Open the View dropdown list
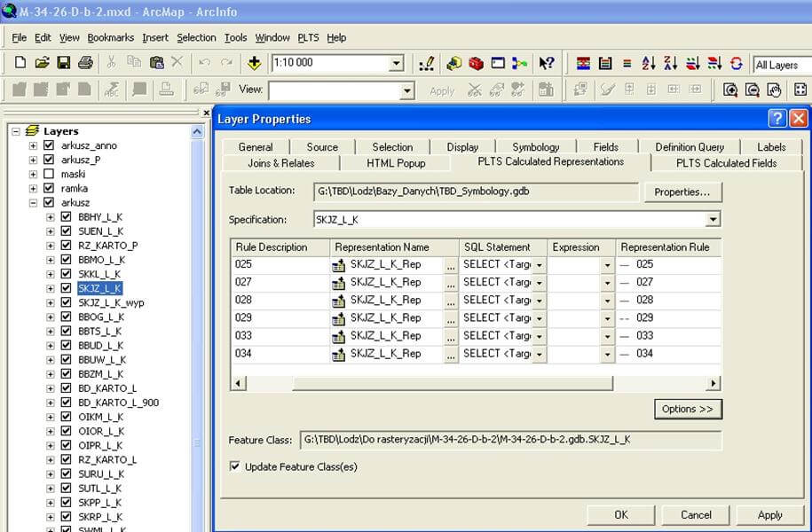812x532 pixels. (407, 91)
